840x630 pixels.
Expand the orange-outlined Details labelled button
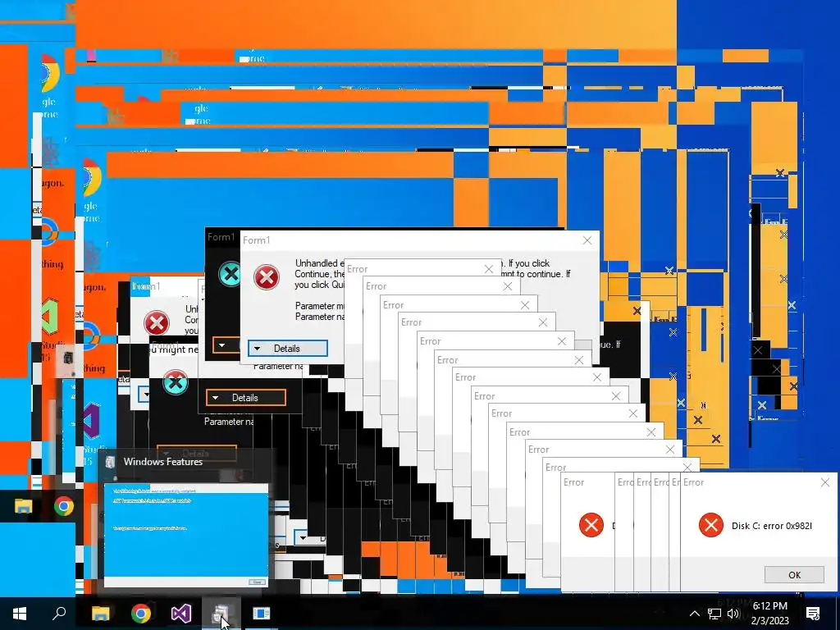246,398
